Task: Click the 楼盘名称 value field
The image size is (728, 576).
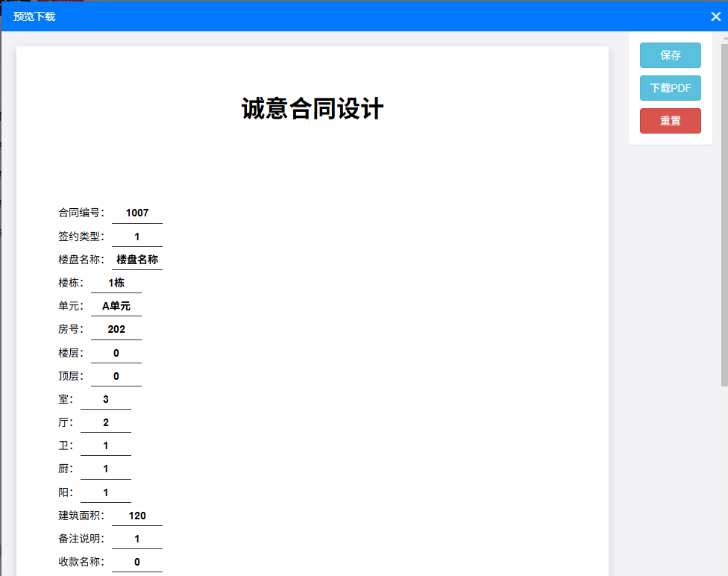Action: [137, 260]
